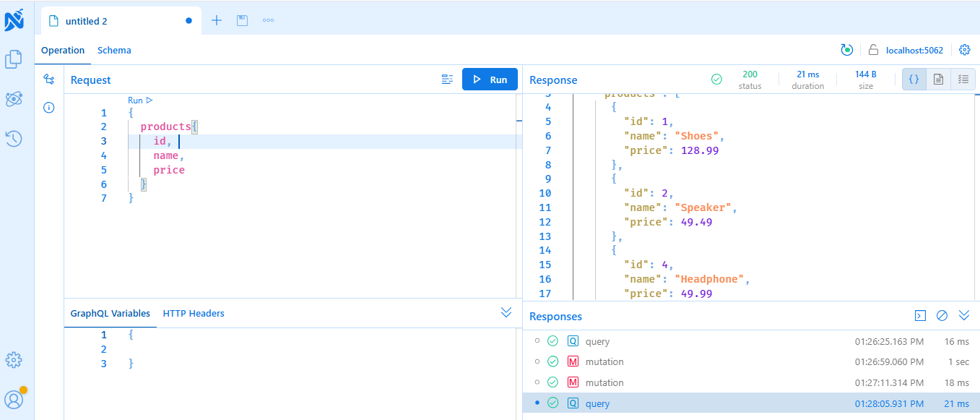Open more tab options ellipsis icon
The image size is (980, 420).
(268, 20)
